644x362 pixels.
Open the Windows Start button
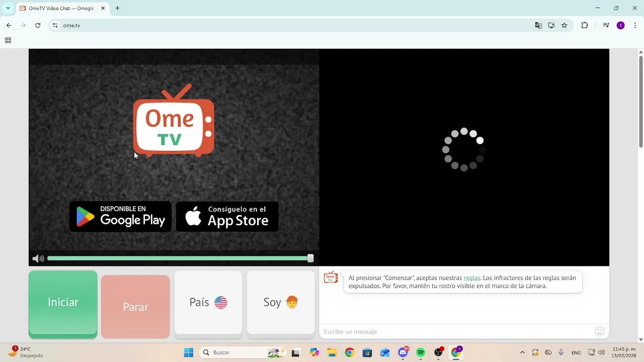click(x=189, y=352)
